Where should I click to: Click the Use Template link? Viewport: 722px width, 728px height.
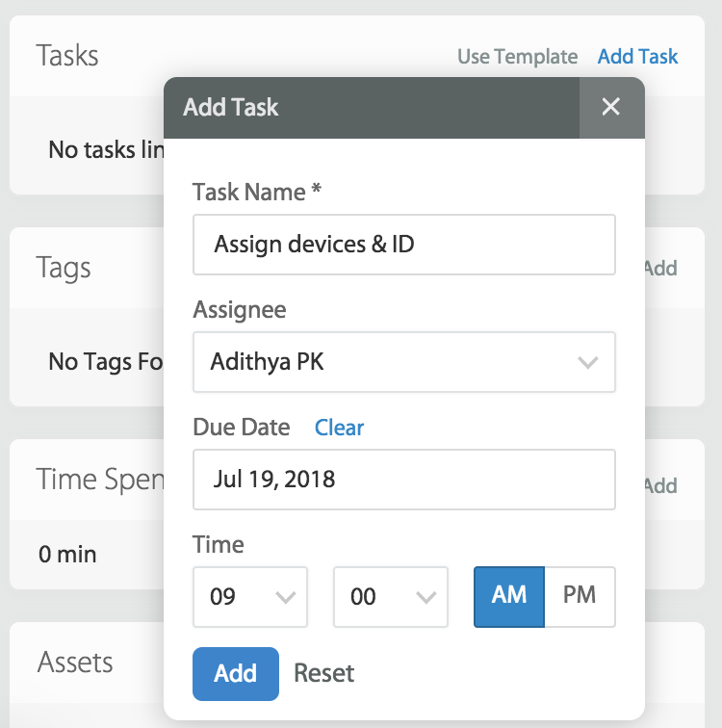[x=517, y=57]
